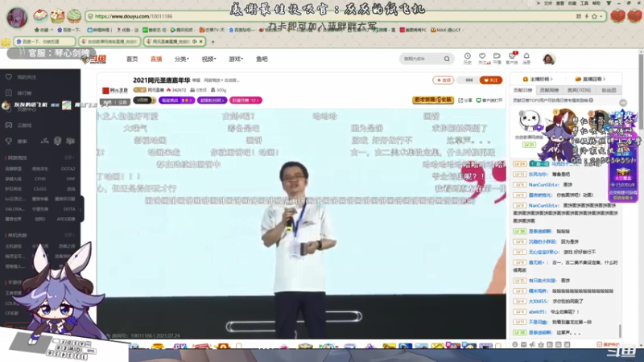Open the notification bell icon

[526, 56]
